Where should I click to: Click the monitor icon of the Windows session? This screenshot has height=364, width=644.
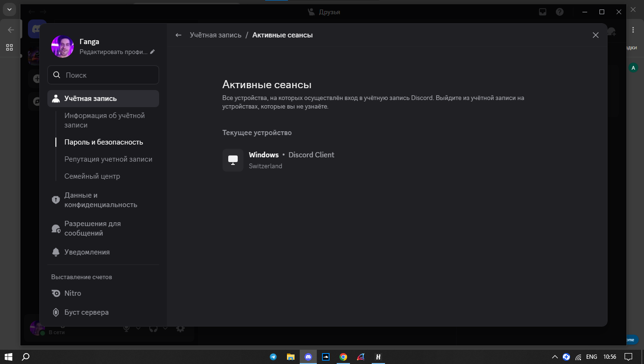(233, 160)
